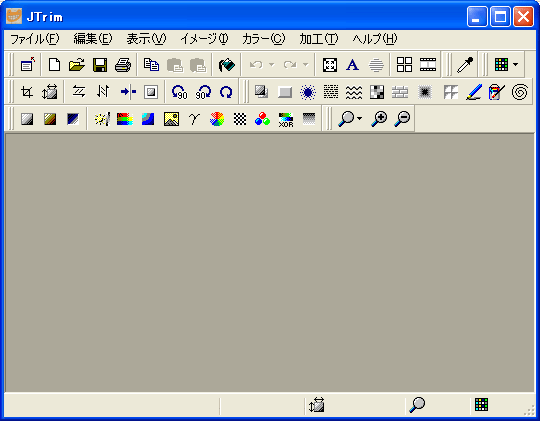Image resolution: width=540 pixels, height=421 pixels.
Task: Click the copy icon
Action: [x=151, y=64]
